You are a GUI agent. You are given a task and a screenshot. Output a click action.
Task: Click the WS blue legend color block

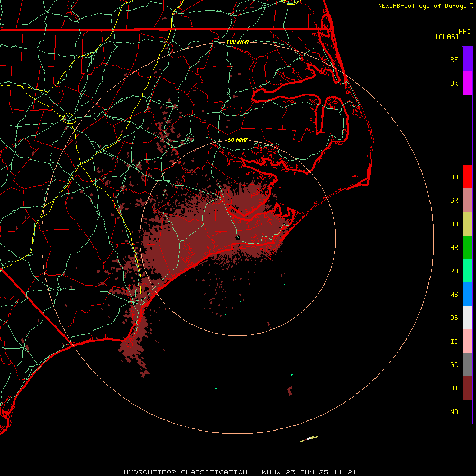(x=467, y=294)
